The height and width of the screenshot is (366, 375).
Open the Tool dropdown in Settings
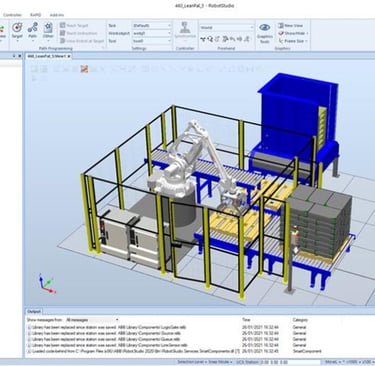tap(152, 41)
